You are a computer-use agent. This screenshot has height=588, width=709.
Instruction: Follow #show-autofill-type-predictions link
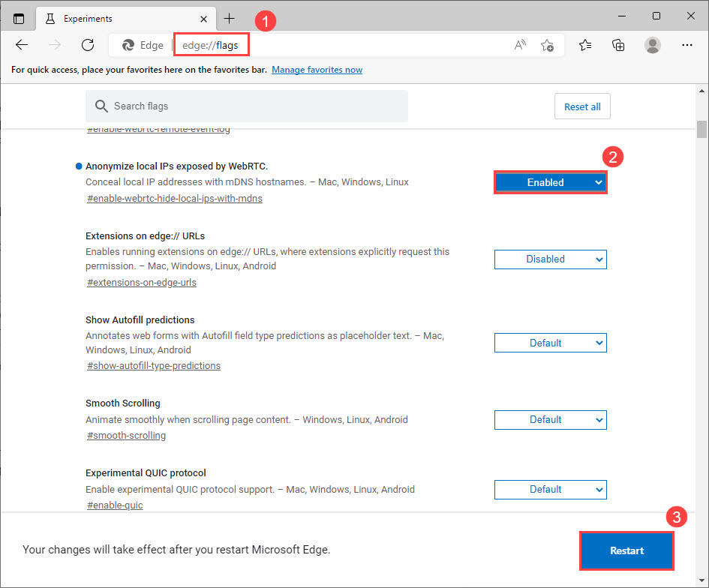point(154,366)
